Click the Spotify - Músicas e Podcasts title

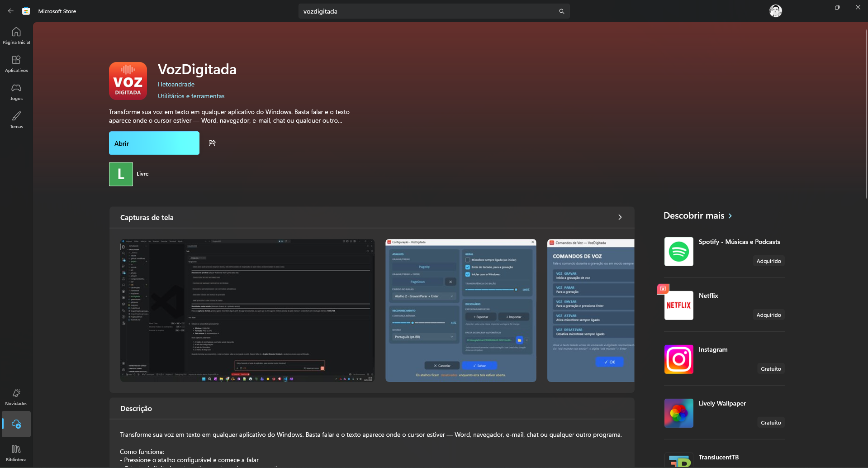click(x=739, y=242)
